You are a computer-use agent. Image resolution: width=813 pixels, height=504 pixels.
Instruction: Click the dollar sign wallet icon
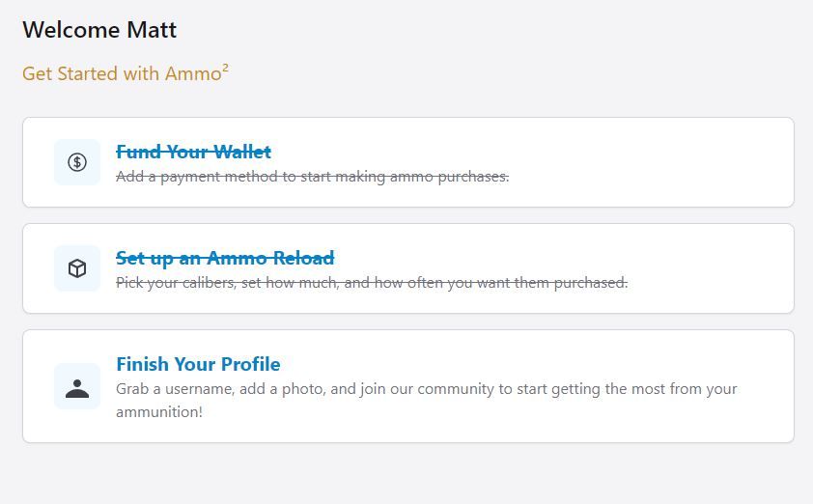tap(77, 162)
